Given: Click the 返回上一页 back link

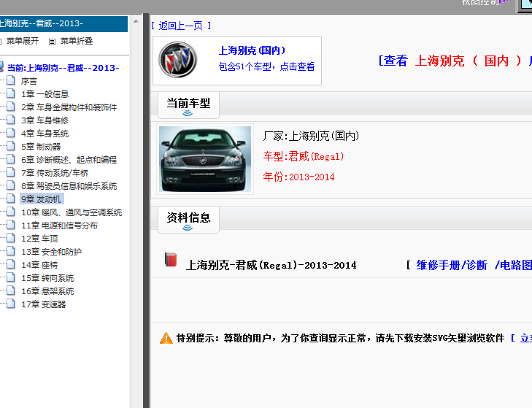Looking at the screenshot, I should (x=181, y=26).
